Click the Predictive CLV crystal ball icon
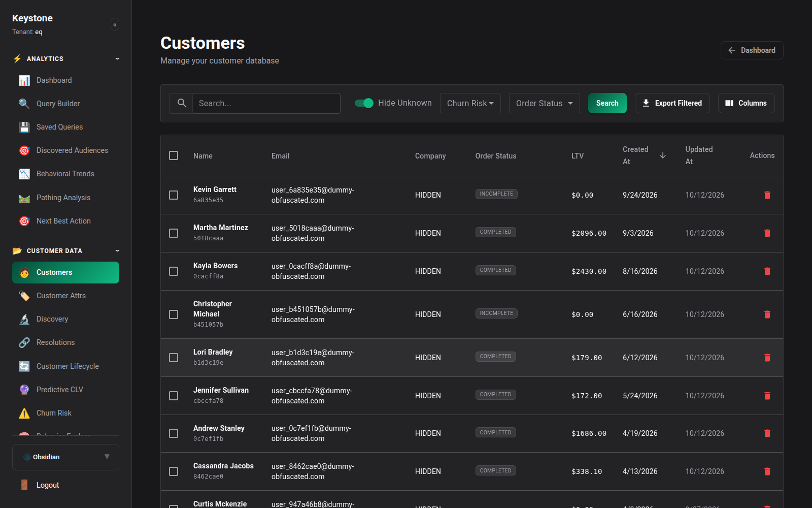812x508 pixels. coord(24,390)
